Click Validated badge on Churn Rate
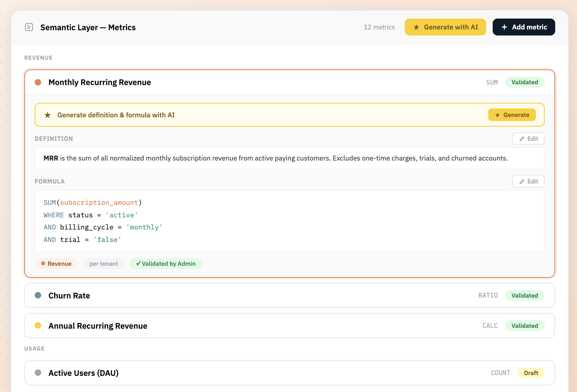This screenshot has width=577, height=392. (x=525, y=296)
